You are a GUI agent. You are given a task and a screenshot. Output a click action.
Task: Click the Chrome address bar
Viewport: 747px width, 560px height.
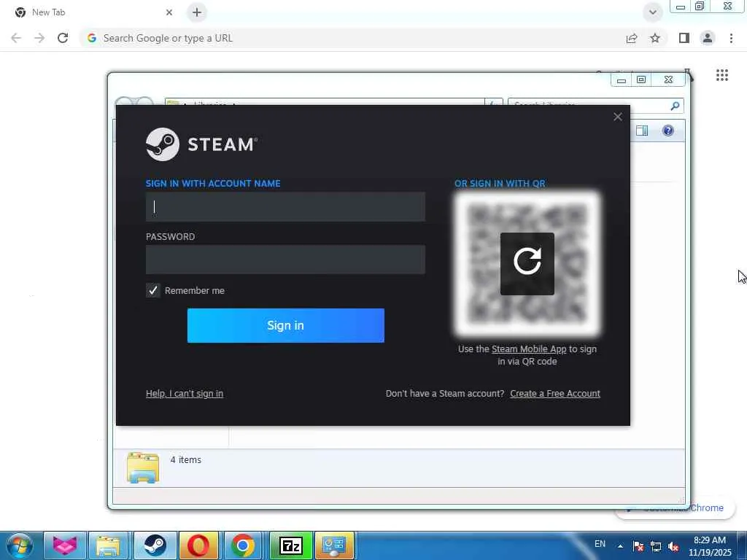pos(352,38)
